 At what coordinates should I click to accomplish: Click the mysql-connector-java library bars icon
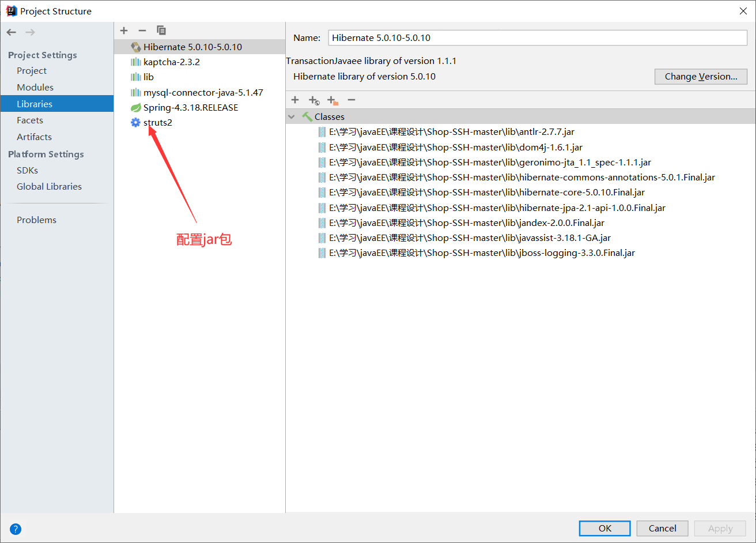point(135,92)
